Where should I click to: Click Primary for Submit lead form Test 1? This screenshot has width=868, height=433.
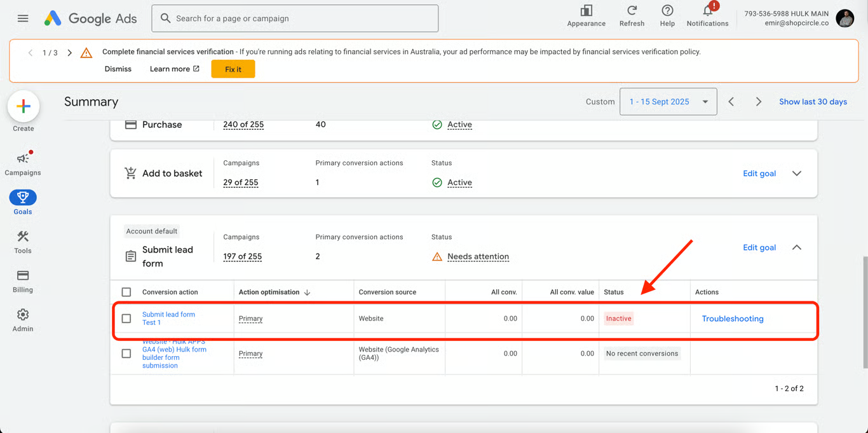[250, 319]
